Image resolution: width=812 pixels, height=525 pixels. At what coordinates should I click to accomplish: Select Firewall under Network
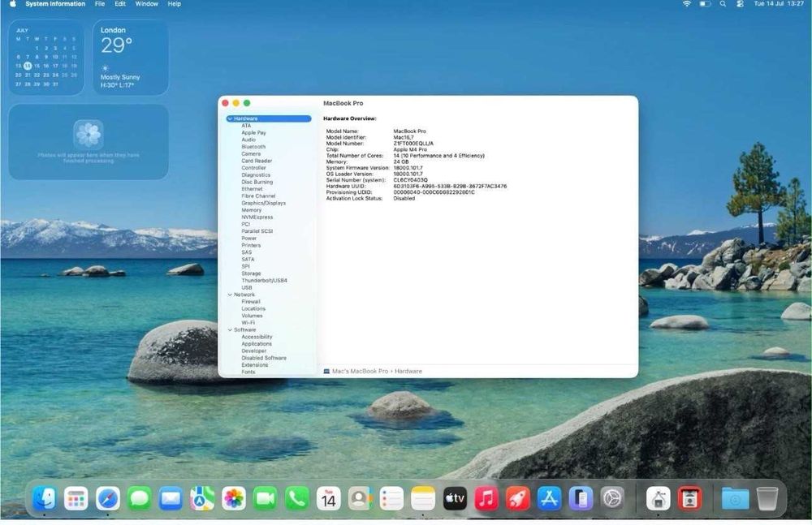(x=251, y=301)
